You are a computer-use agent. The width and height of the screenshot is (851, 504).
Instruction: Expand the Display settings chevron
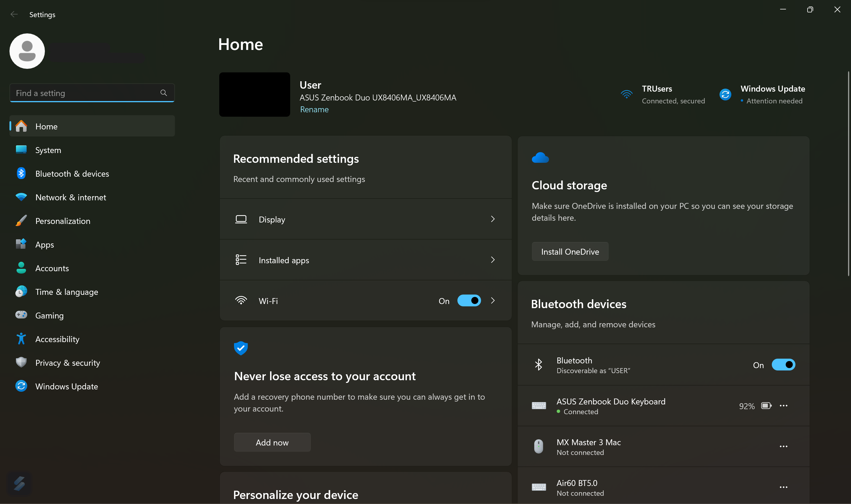[493, 219]
